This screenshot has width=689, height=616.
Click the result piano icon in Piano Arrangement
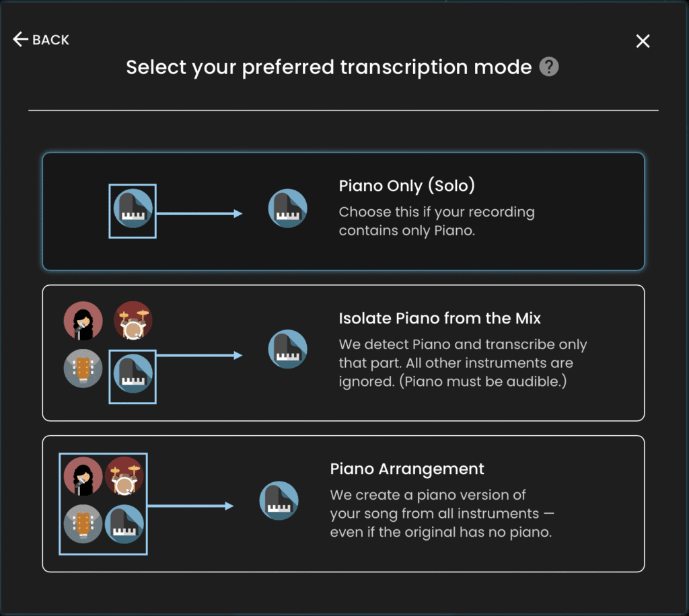[279, 500]
